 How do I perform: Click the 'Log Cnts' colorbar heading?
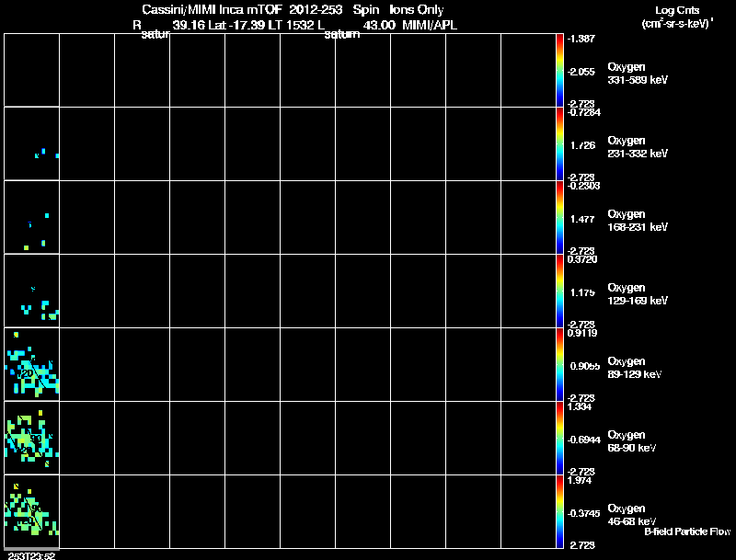[677, 10]
